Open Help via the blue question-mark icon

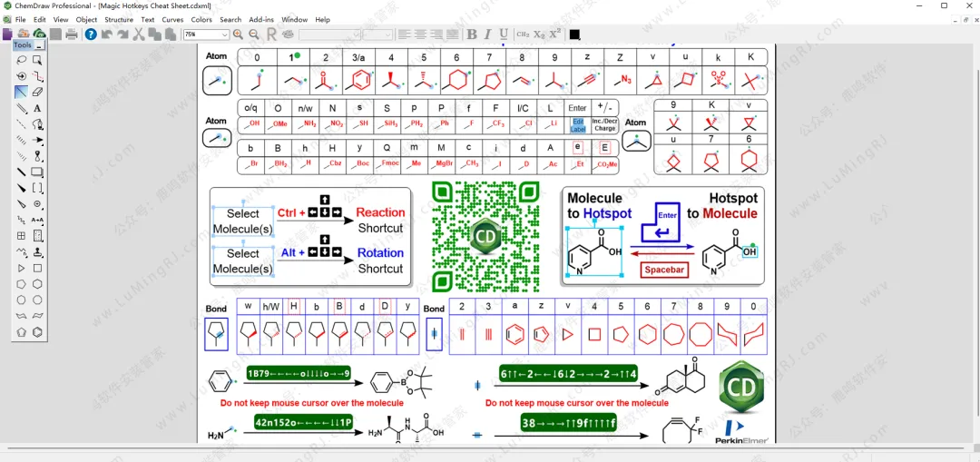click(x=91, y=34)
